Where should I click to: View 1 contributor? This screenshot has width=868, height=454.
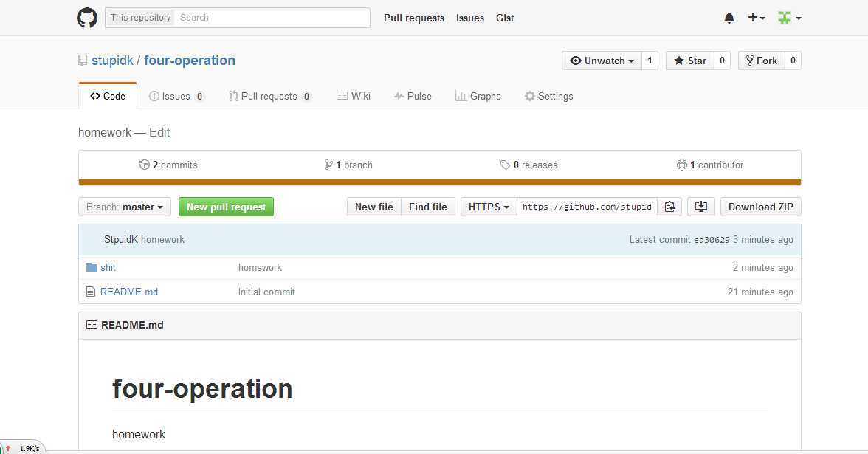point(710,165)
